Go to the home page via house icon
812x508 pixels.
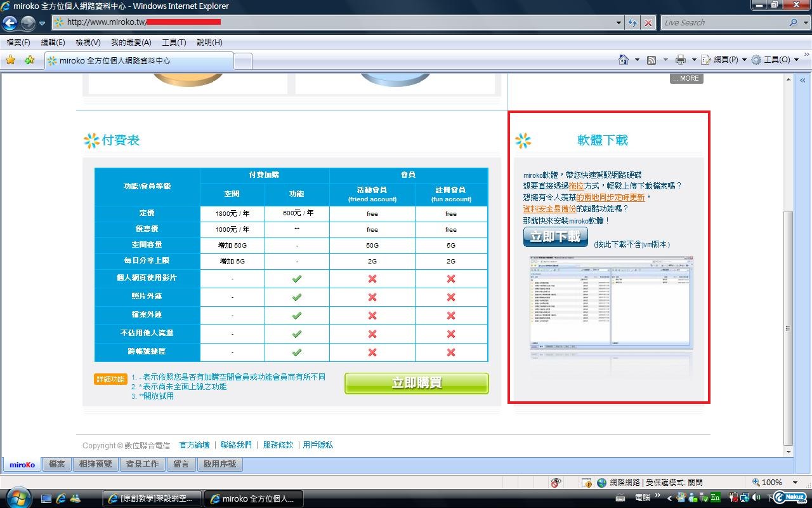[624, 59]
